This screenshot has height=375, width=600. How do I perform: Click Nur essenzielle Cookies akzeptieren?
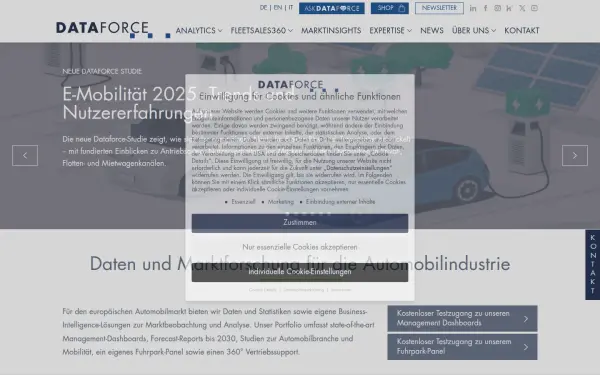pos(300,247)
